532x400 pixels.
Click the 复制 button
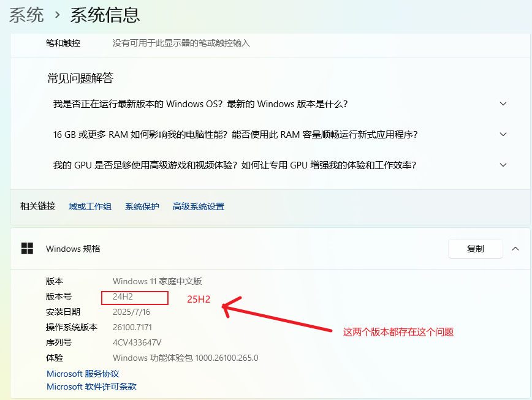point(476,249)
